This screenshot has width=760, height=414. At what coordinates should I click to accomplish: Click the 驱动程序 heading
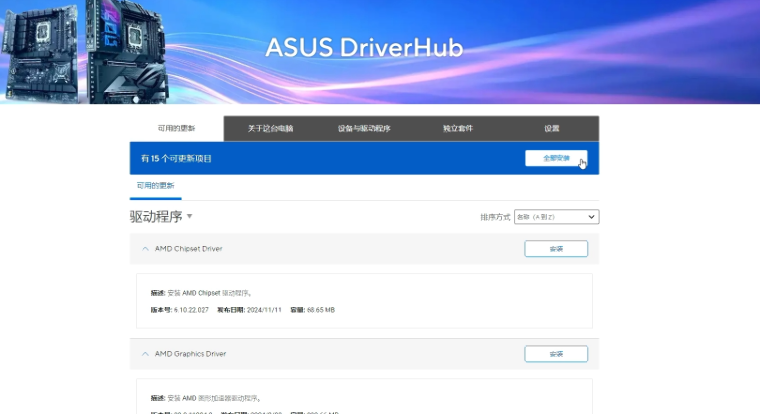[x=156, y=216]
